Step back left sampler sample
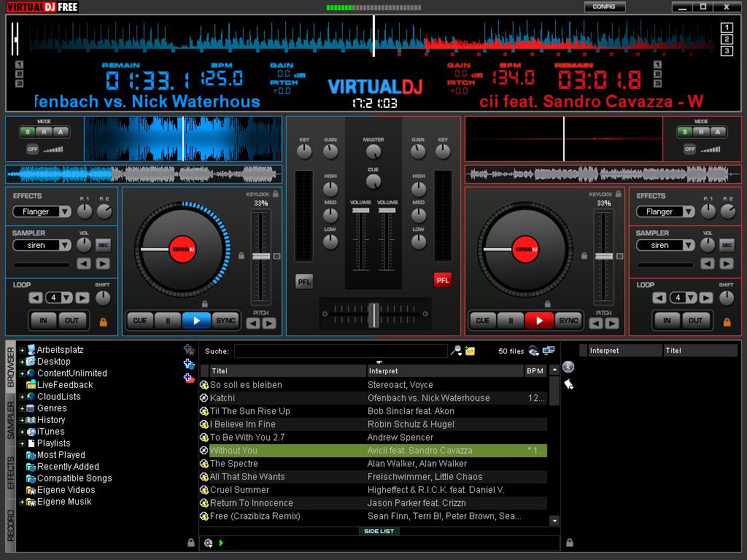 (x=84, y=263)
